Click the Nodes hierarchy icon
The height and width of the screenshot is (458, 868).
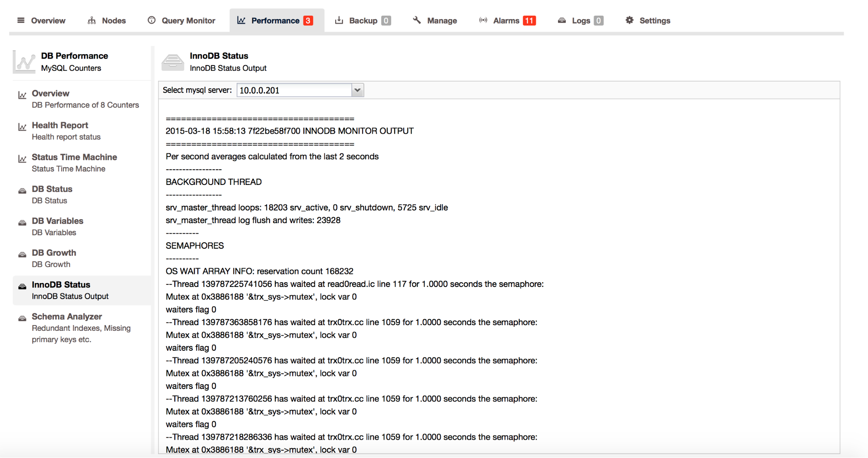pyautogui.click(x=92, y=20)
